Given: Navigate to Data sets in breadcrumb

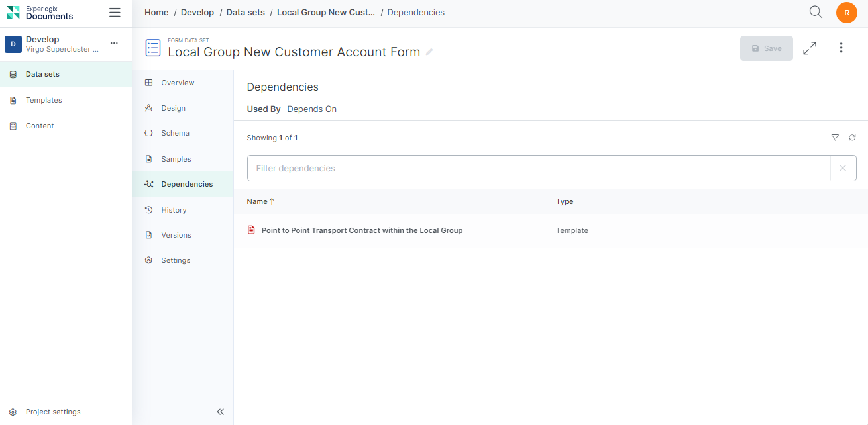Looking at the screenshot, I should click(x=246, y=12).
